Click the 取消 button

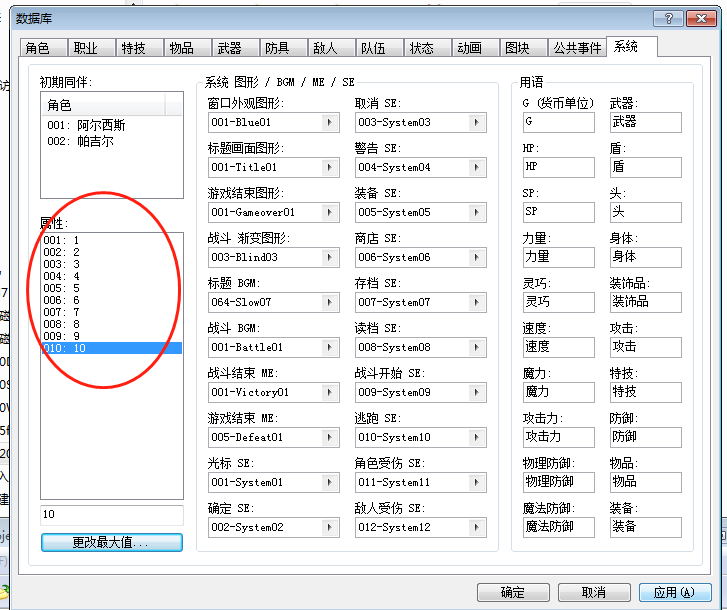(x=594, y=592)
